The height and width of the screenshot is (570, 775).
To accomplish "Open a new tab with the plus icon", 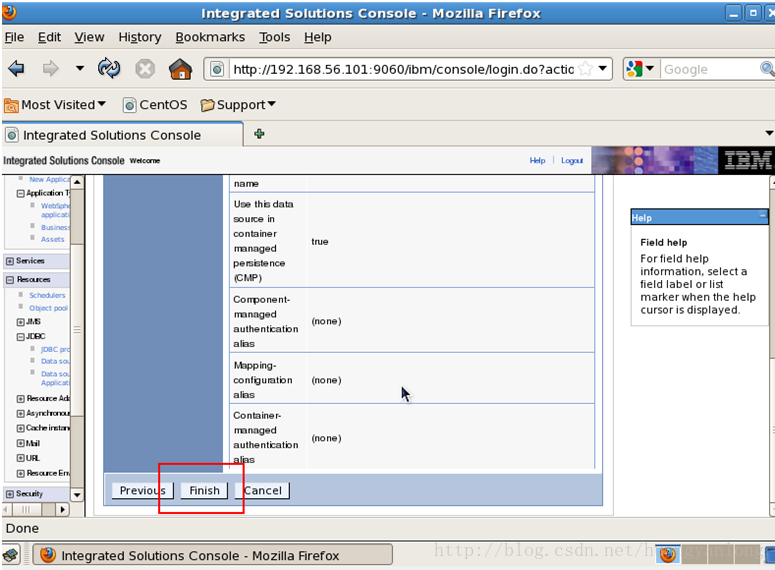I will [259, 134].
